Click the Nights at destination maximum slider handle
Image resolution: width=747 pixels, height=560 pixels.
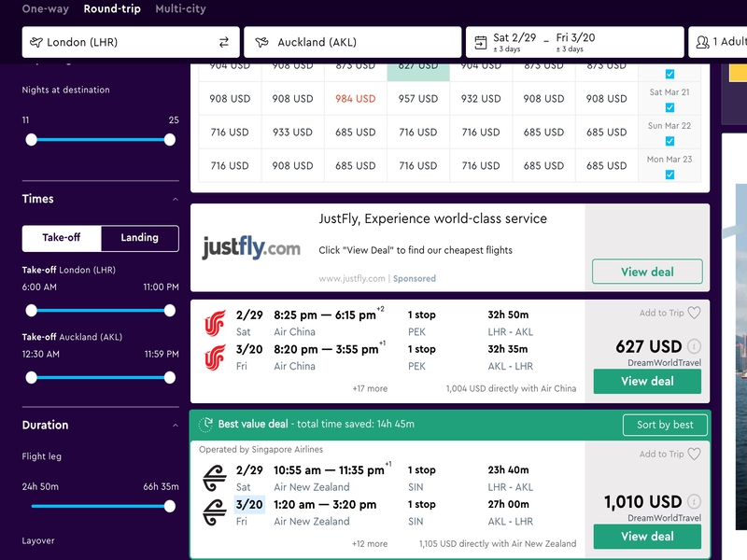(x=170, y=140)
